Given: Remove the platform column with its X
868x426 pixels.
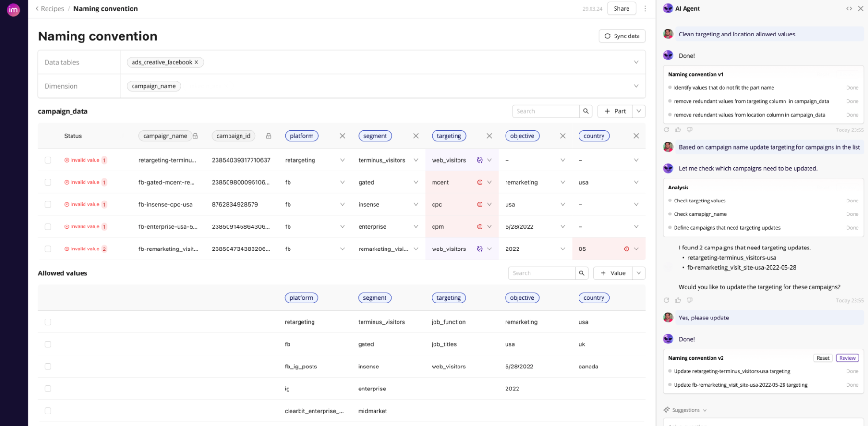Looking at the screenshot, I should tap(342, 136).
